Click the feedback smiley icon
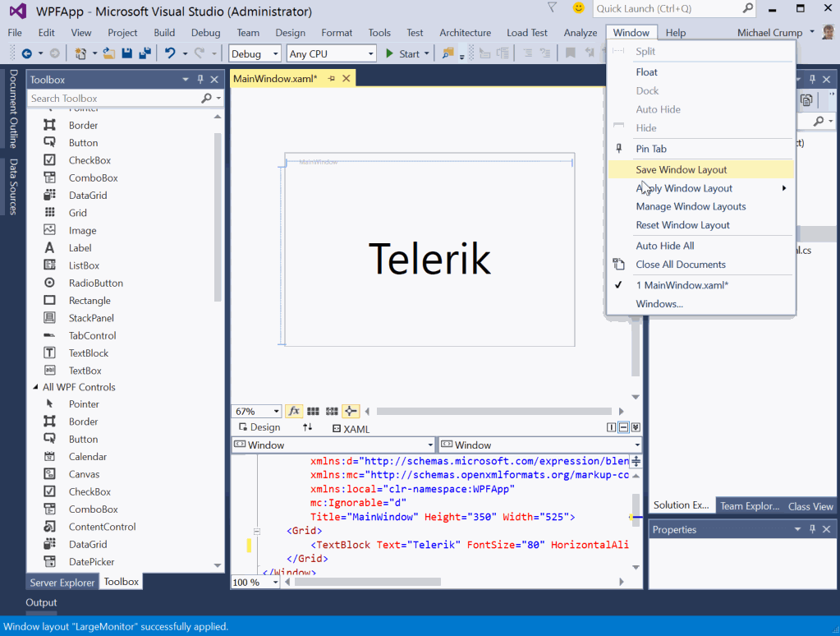840x636 pixels. point(579,8)
